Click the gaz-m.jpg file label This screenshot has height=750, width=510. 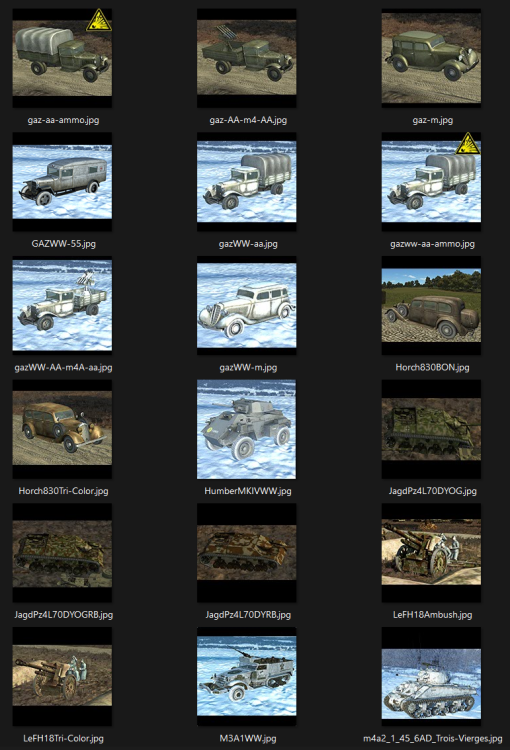coord(432,120)
